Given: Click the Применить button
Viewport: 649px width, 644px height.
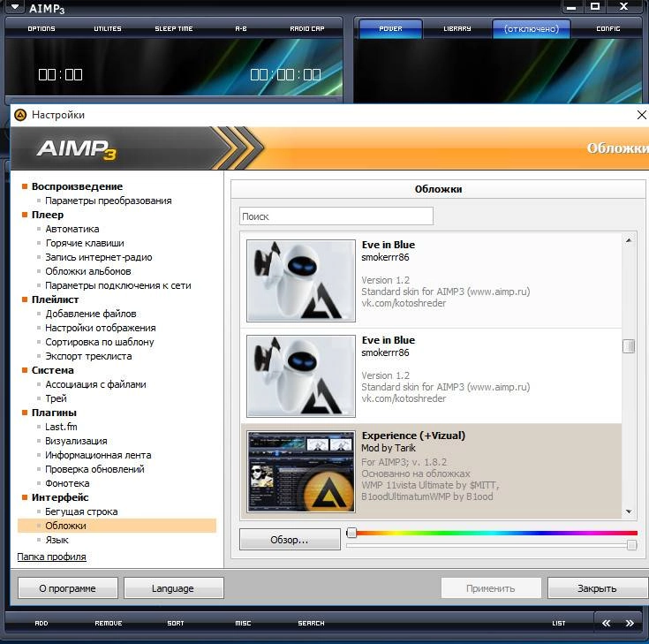Looking at the screenshot, I should [x=490, y=588].
